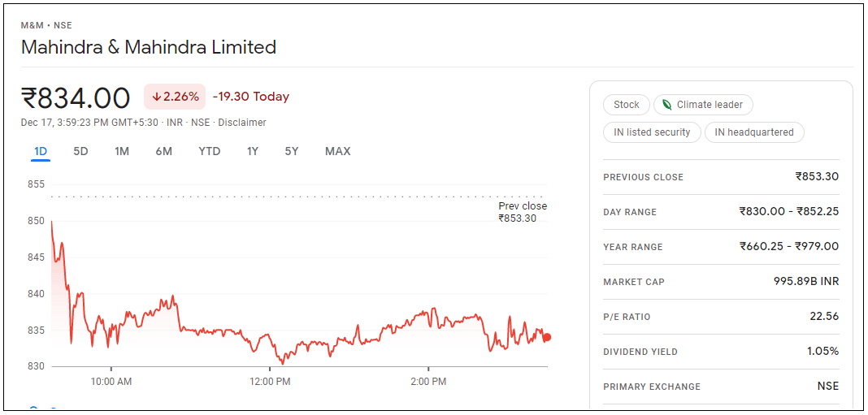Click the P/E RATIO label
Image resolution: width=868 pixels, height=415 pixels.
click(627, 317)
